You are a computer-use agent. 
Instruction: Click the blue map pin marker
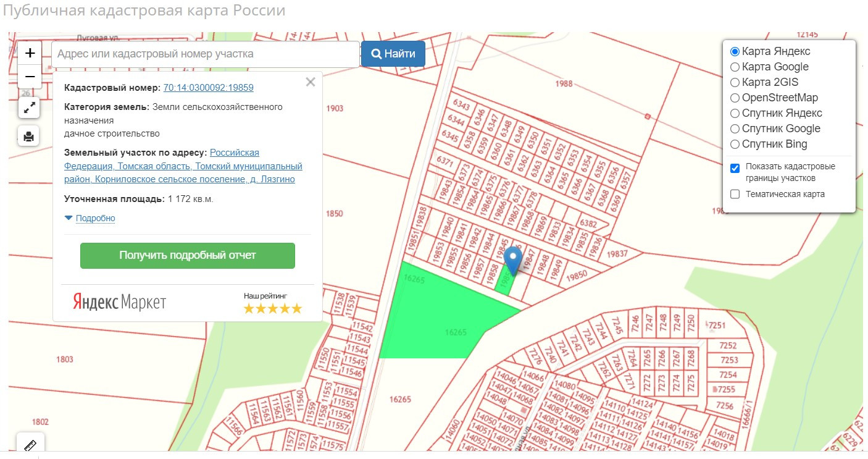[513, 260]
